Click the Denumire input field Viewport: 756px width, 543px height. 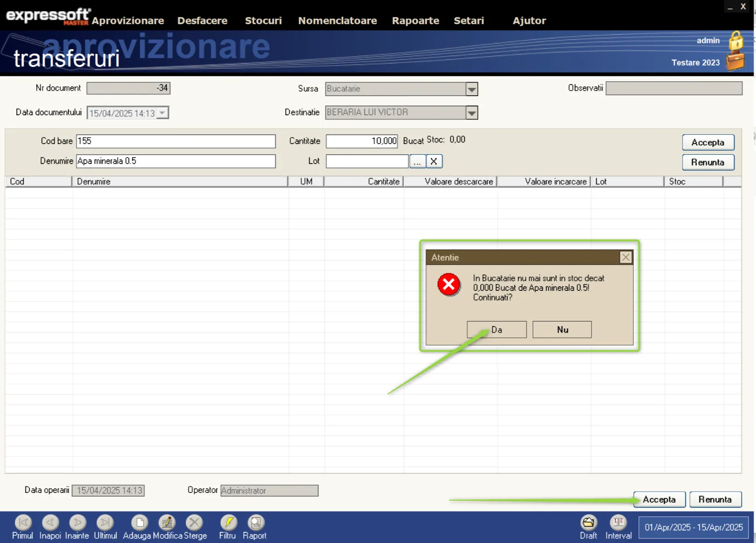click(x=176, y=161)
